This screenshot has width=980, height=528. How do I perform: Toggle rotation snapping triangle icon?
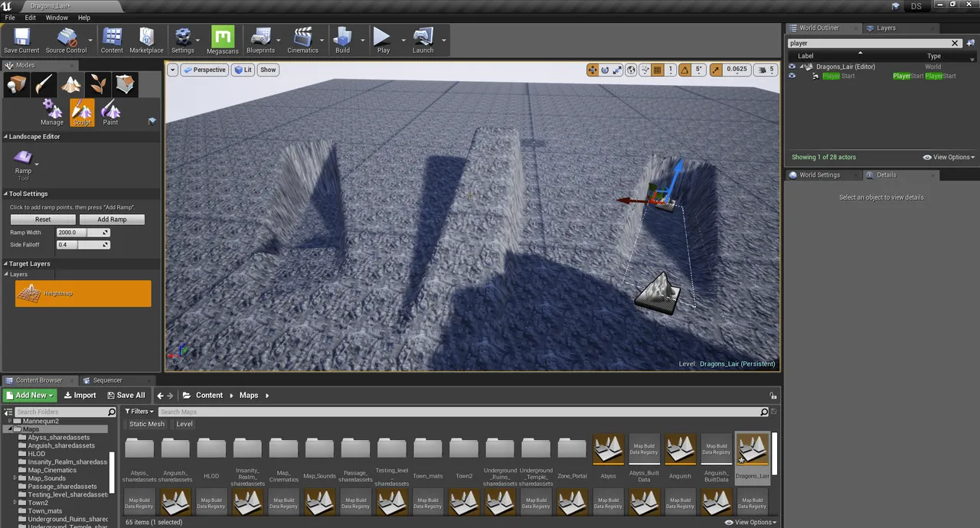coord(684,70)
